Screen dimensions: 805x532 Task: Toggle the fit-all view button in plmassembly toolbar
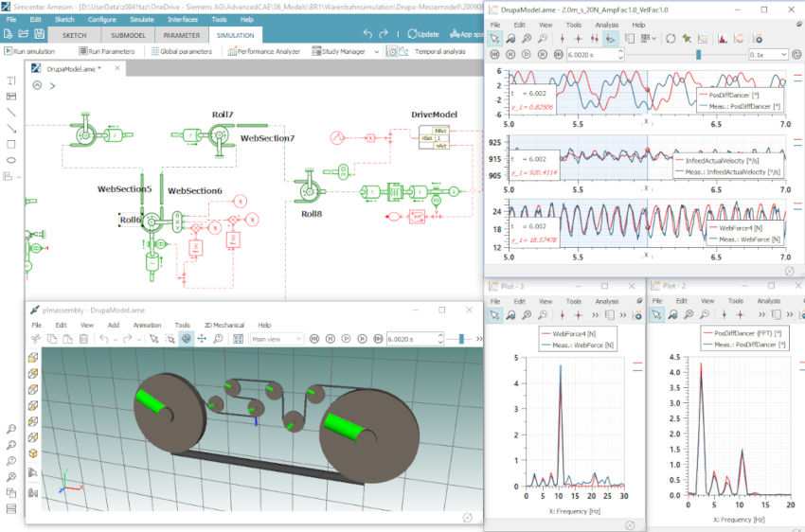click(x=239, y=339)
